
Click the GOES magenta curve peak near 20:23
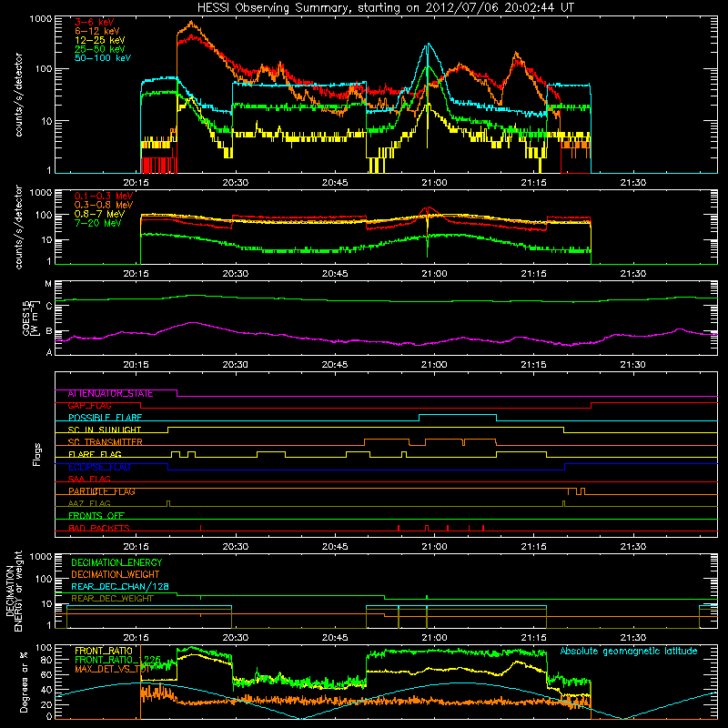click(191, 322)
